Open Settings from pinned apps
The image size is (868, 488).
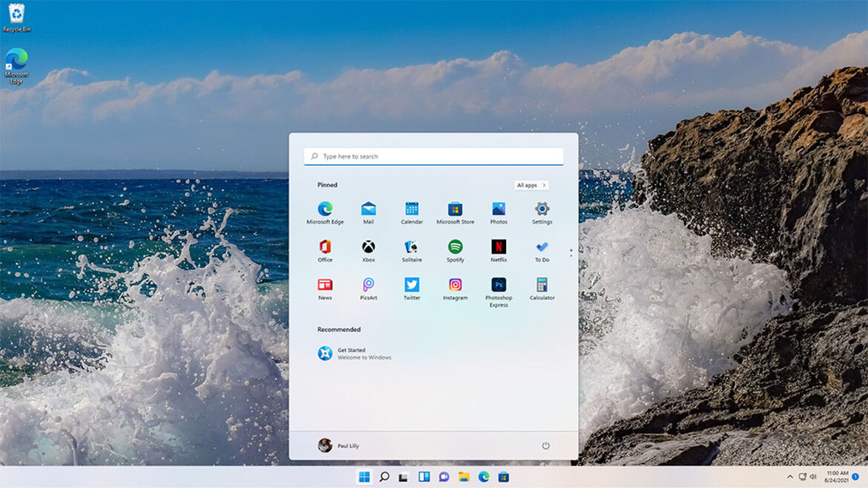tap(542, 213)
